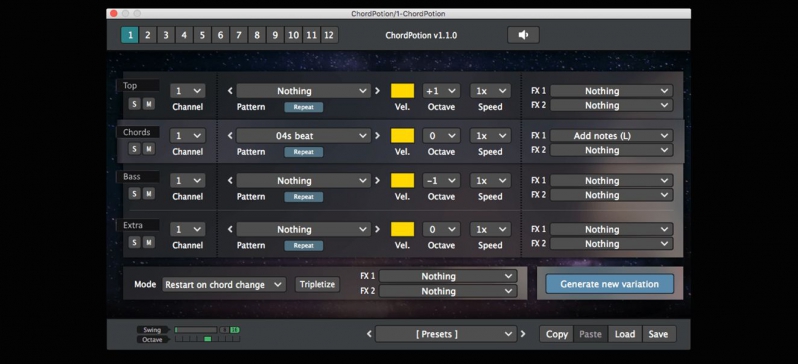Screen dimensions: 798x364
Task: Switch to slot tab 2
Action: (148, 35)
